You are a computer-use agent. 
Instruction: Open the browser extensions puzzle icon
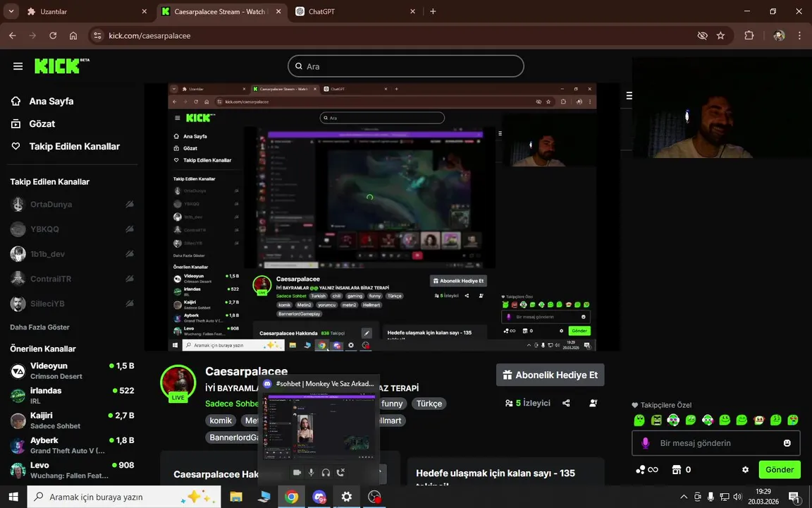(x=749, y=36)
